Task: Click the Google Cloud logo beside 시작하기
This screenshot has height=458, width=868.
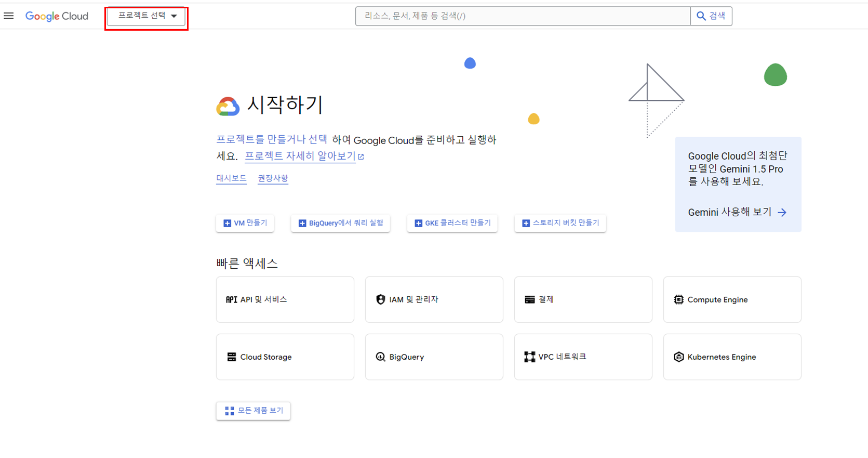Action: pos(228,106)
